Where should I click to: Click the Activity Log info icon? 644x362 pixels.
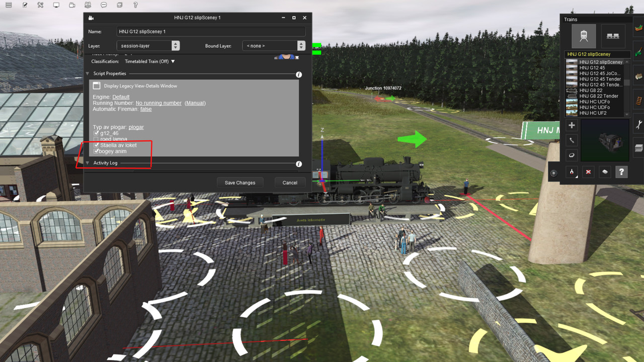click(299, 164)
